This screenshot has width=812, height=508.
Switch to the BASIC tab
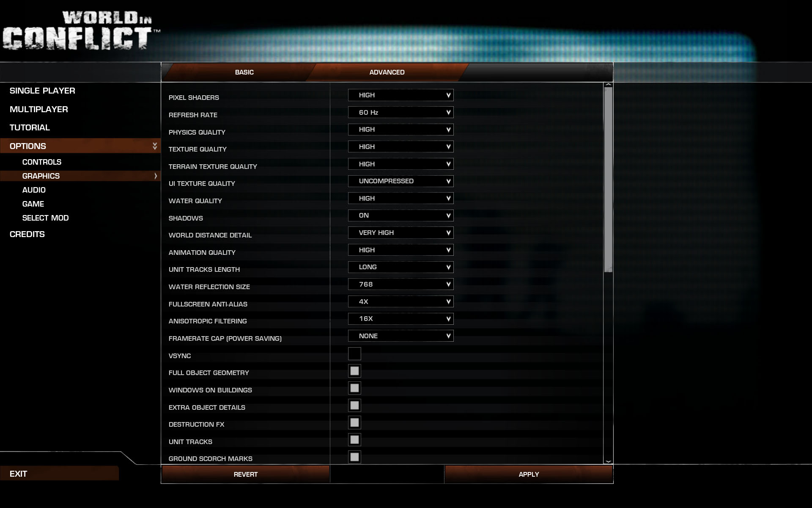coord(244,72)
